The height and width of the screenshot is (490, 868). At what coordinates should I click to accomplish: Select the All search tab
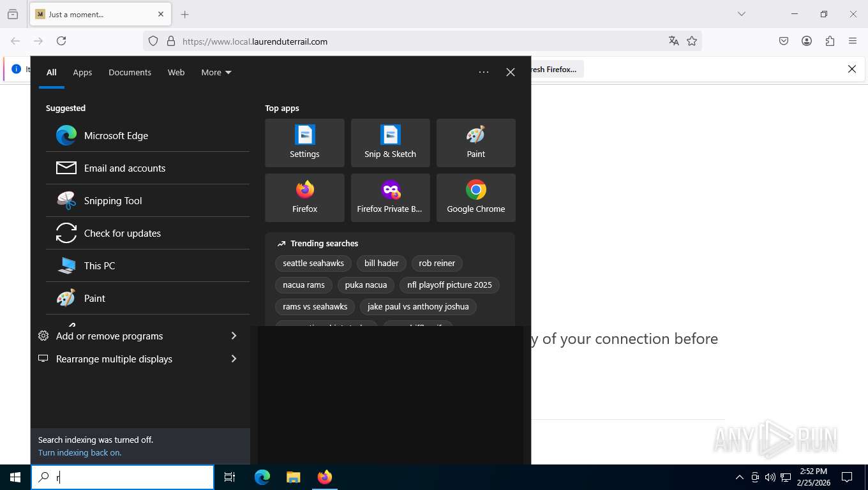pos(52,72)
